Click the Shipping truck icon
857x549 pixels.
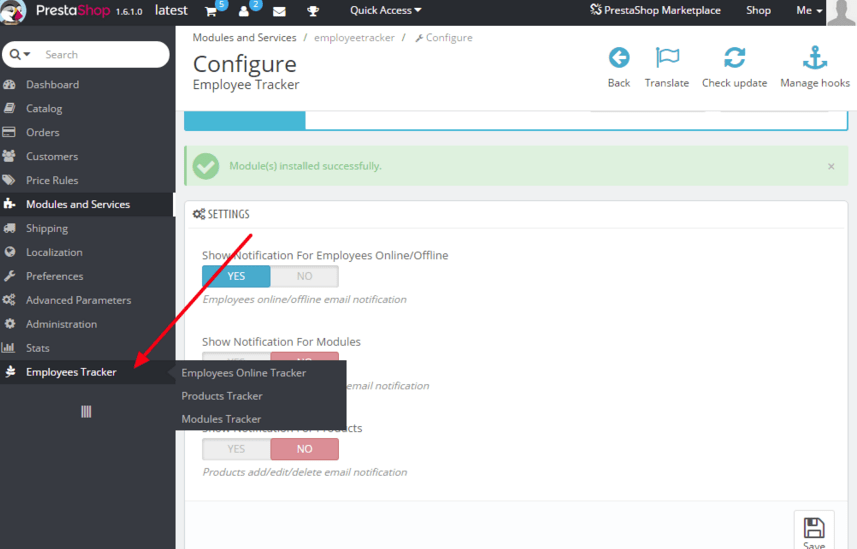point(9,228)
